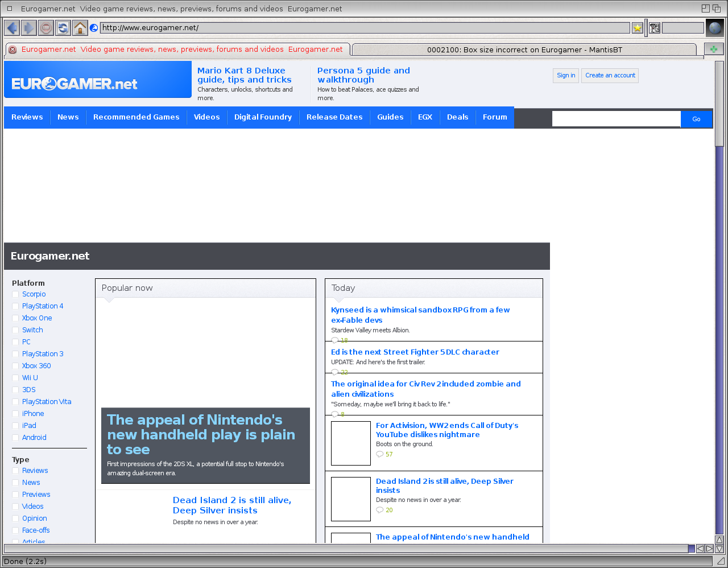Click the EUROGAMER.net logo

tap(75, 84)
